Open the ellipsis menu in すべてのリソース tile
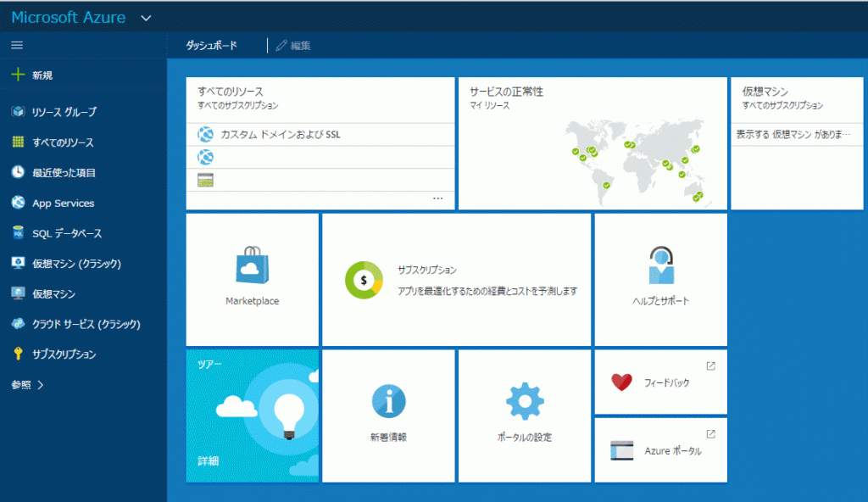This screenshot has width=868, height=502. coord(437,198)
